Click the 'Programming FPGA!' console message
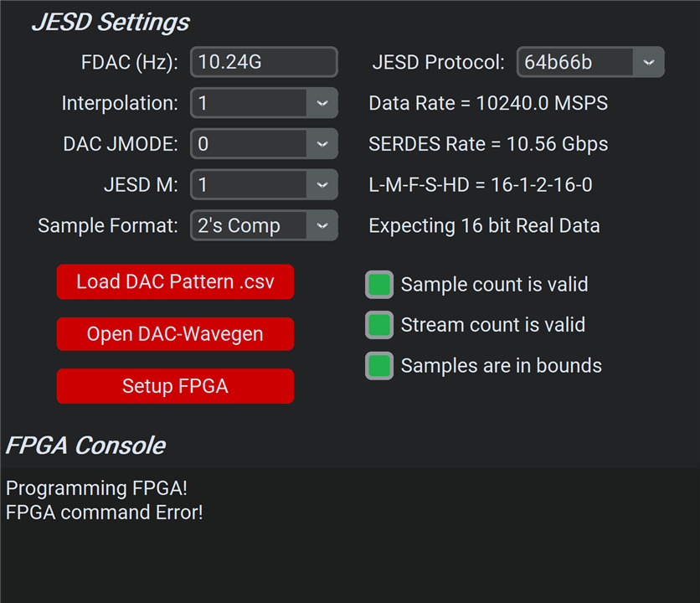This screenshot has width=700, height=603. (96, 488)
